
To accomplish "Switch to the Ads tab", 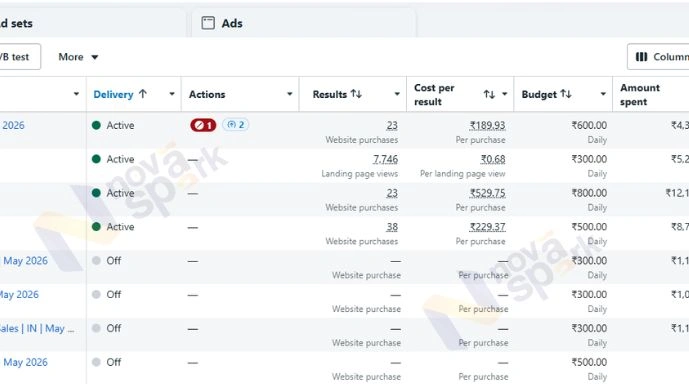I will [304, 23].
